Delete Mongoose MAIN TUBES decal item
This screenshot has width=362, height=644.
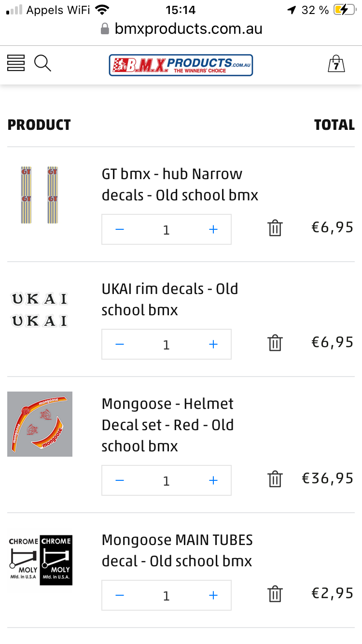coord(275,594)
